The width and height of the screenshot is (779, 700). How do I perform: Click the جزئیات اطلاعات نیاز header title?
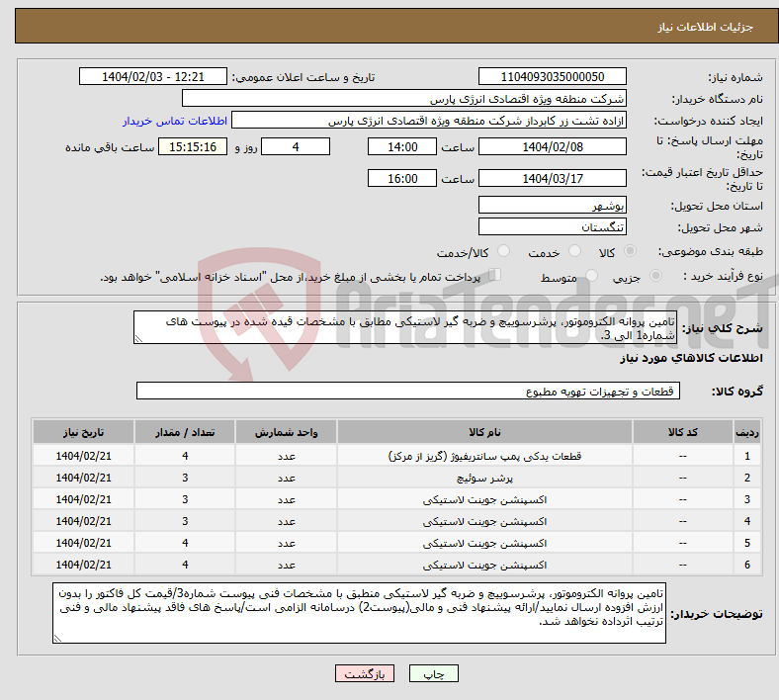706,27
